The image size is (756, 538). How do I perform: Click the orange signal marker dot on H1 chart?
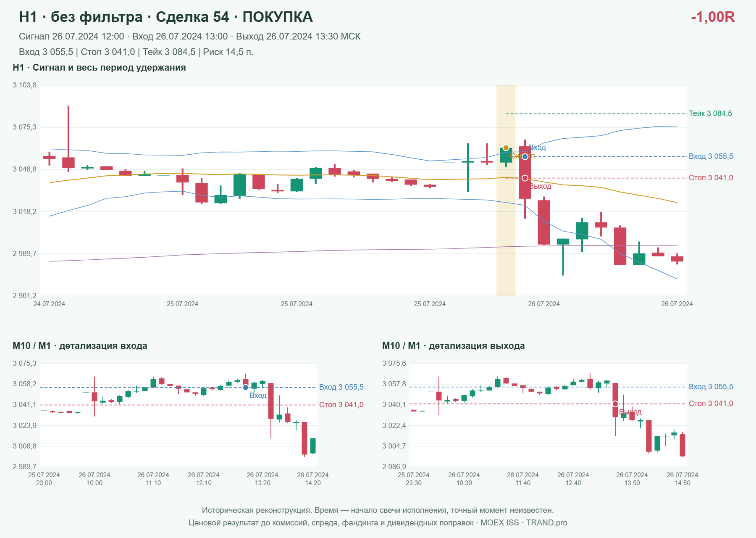pyautogui.click(x=506, y=148)
